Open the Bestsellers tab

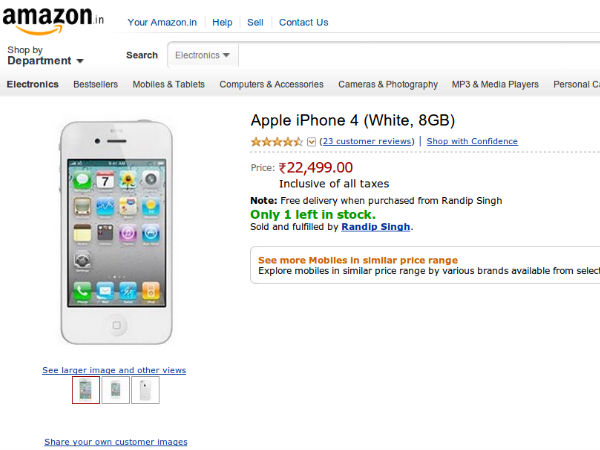click(x=96, y=85)
